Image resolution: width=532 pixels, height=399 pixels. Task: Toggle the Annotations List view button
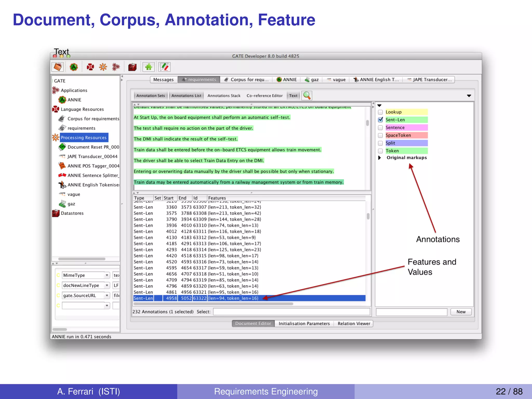pos(186,96)
